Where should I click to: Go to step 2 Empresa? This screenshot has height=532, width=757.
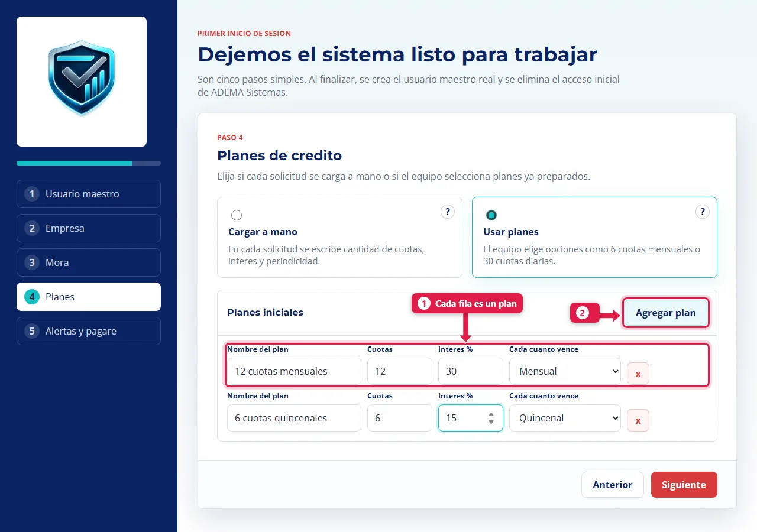[x=89, y=228]
